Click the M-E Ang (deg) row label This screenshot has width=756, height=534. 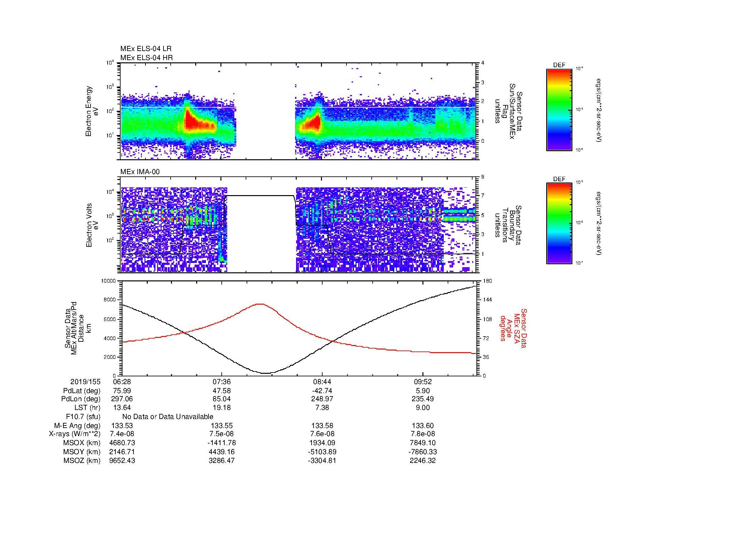click(x=77, y=426)
